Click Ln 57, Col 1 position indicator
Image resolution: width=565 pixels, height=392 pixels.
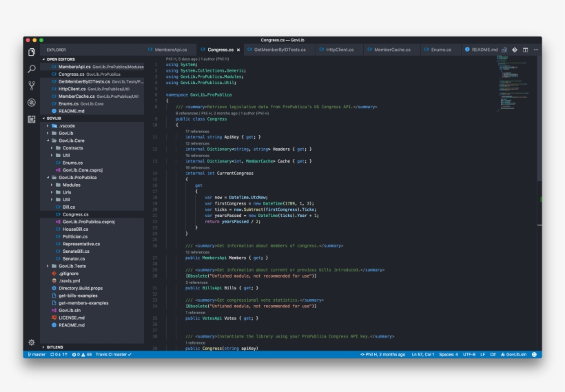coord(423,355)
